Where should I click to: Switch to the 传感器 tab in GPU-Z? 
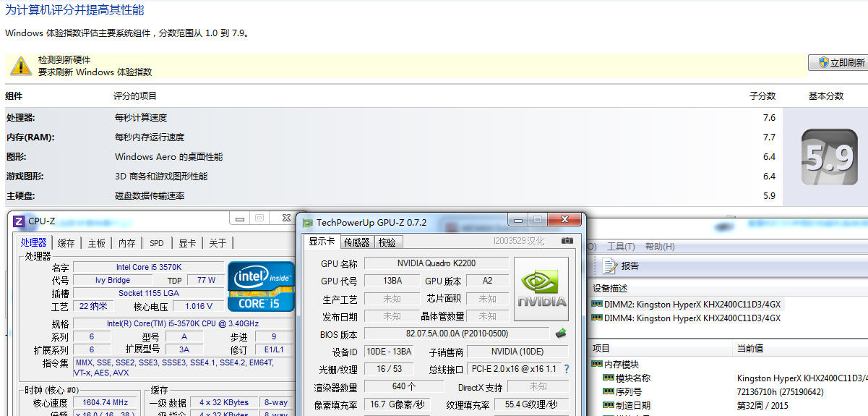pyautogui.click(x=357, y=242)
